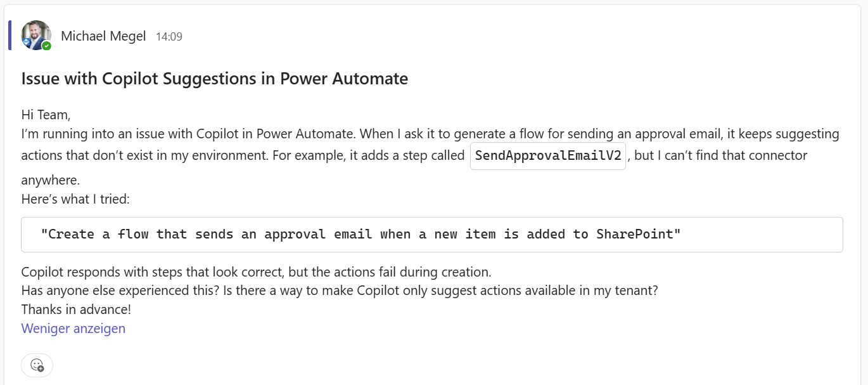Click the word "anywhere." below the inline code
Screen dimensions: 868x385
[49, 180]
